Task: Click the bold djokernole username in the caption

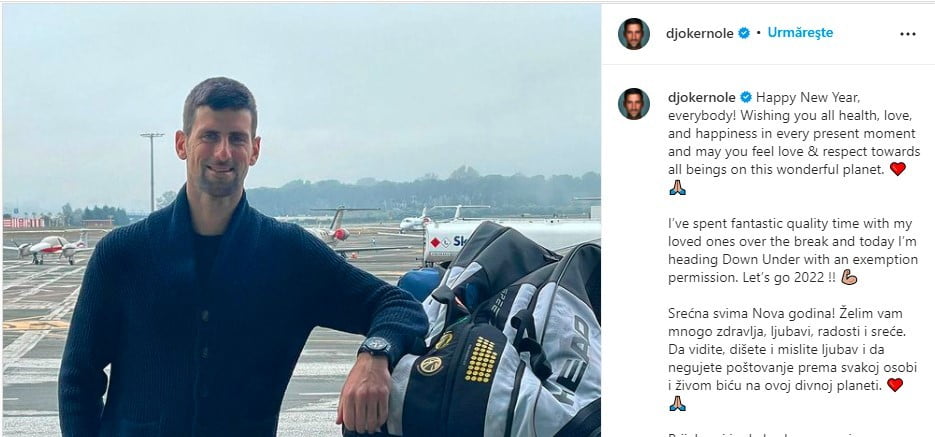Action: click(x=700, y=97)
